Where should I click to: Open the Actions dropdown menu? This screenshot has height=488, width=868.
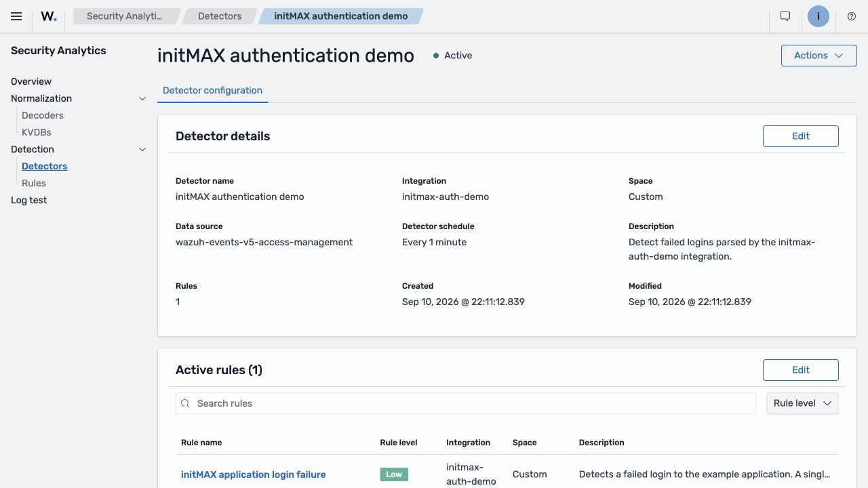tap(818, 56)
